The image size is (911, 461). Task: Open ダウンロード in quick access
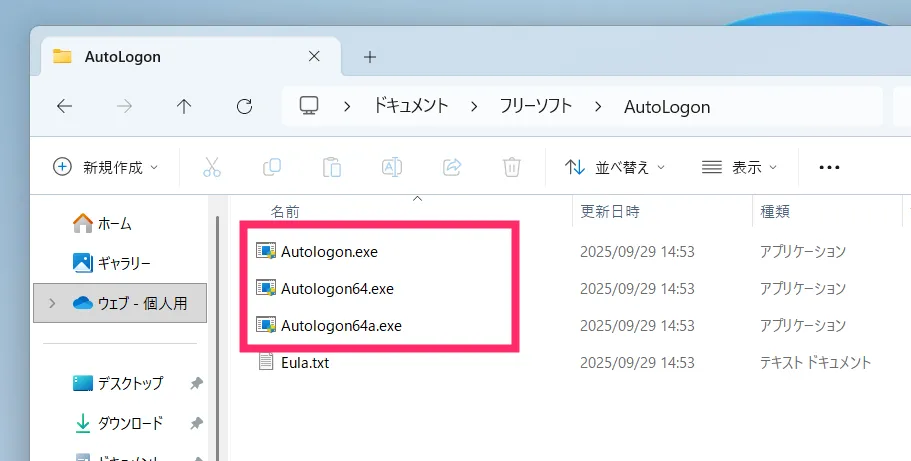click(x=118, y=423)
